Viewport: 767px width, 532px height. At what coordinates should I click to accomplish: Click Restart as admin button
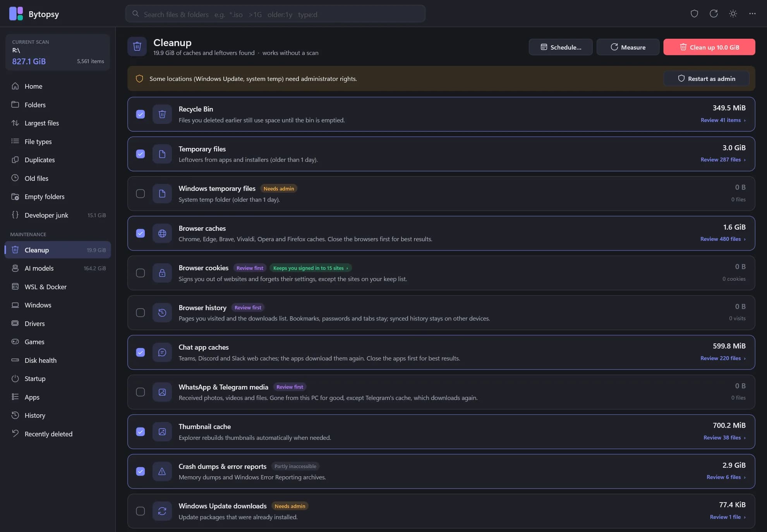click(706, 79)
